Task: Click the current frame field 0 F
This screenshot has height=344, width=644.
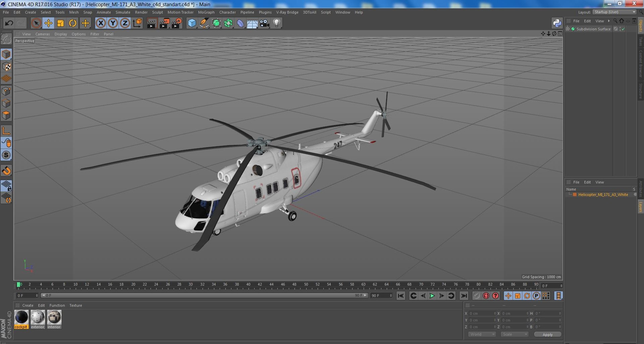Action: coord(28,296)
